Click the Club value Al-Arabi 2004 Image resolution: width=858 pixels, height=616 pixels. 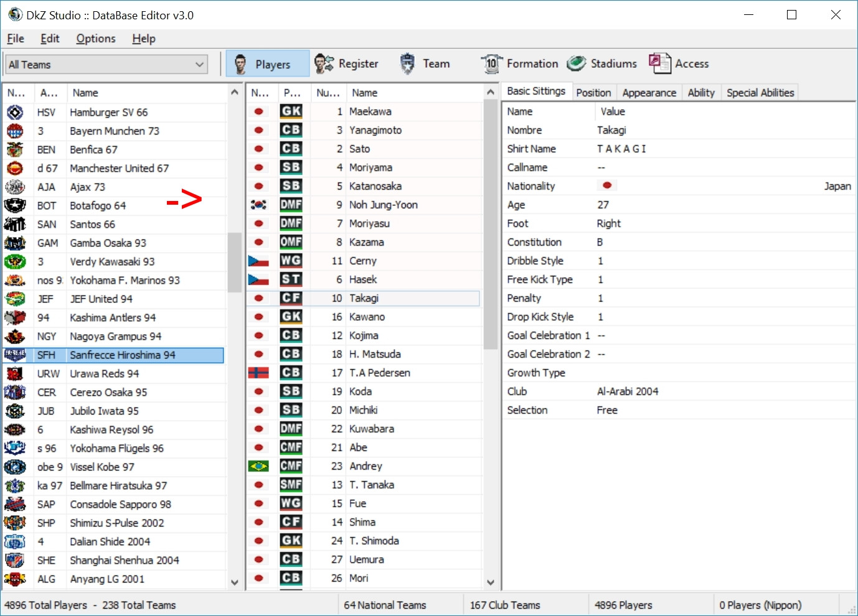pyautogui.click(x=628, y=391)
